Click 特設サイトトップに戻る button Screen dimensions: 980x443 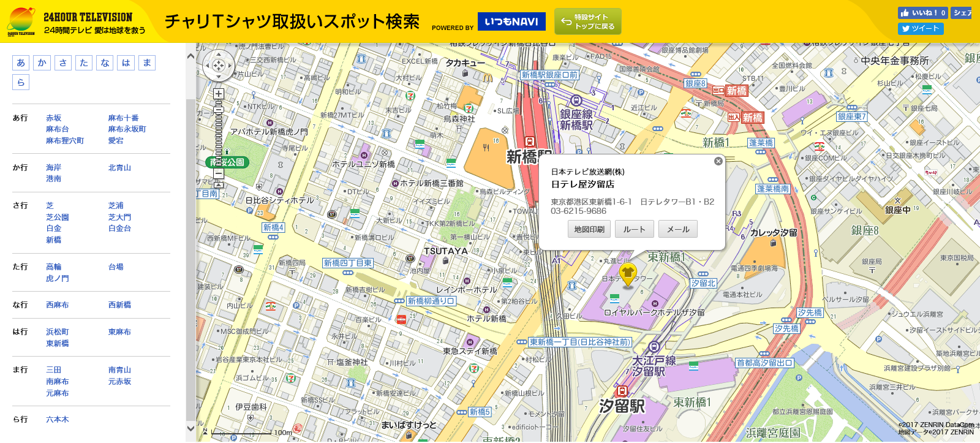[x=588, y=21]
